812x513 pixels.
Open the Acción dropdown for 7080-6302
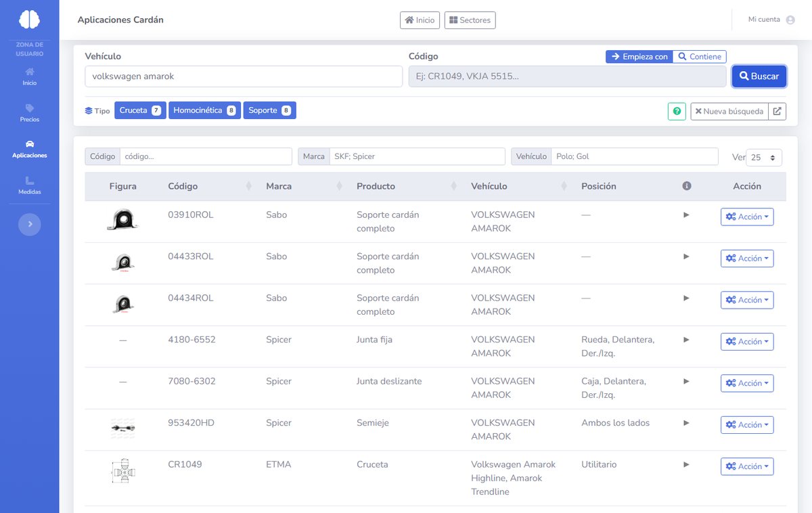click(747, 383)
